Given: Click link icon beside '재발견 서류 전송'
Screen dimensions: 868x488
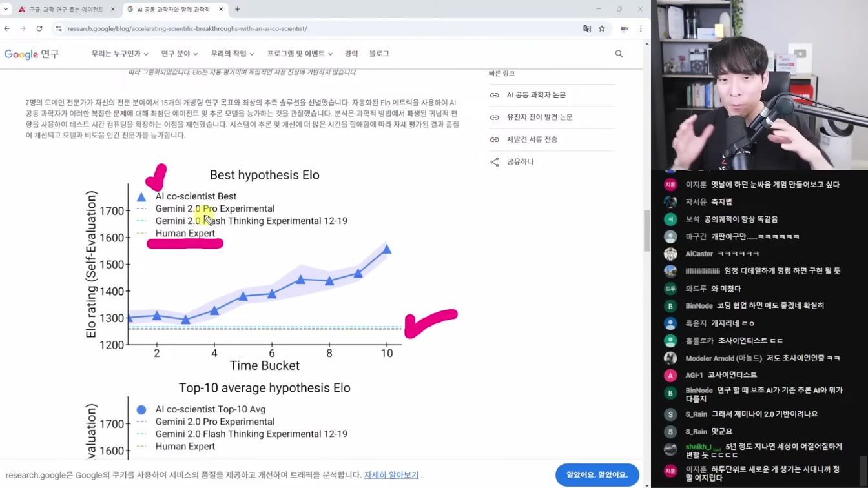Looking at the screenshot, I should (495, 139).
